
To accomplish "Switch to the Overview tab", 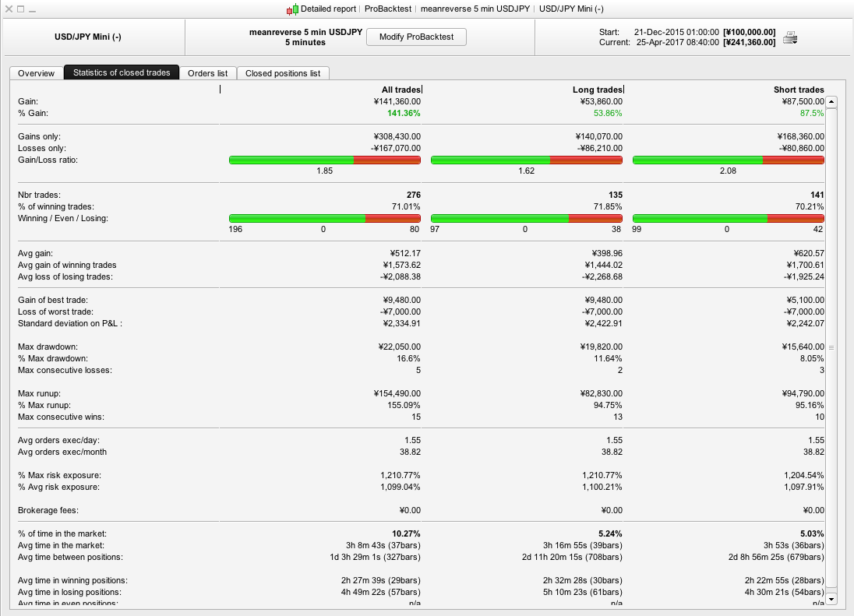I will tap(37, 73).
